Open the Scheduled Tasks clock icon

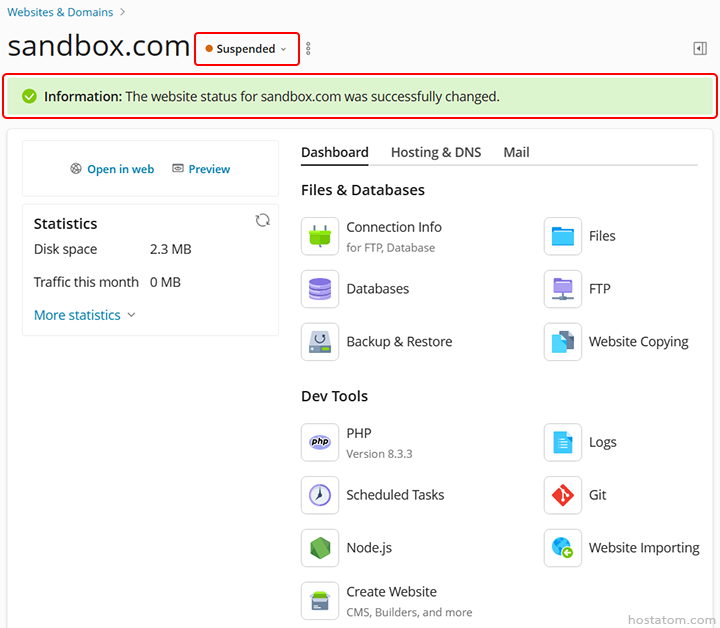tap(320, 495)
